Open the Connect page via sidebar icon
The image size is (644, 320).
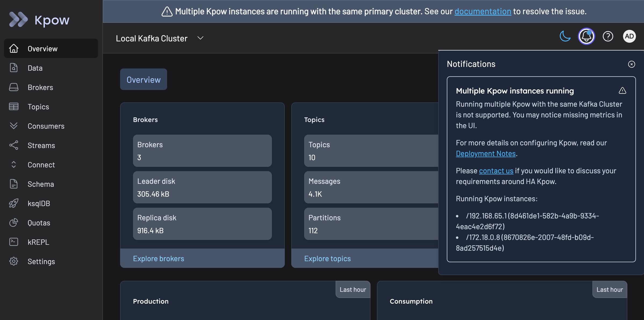14,164
